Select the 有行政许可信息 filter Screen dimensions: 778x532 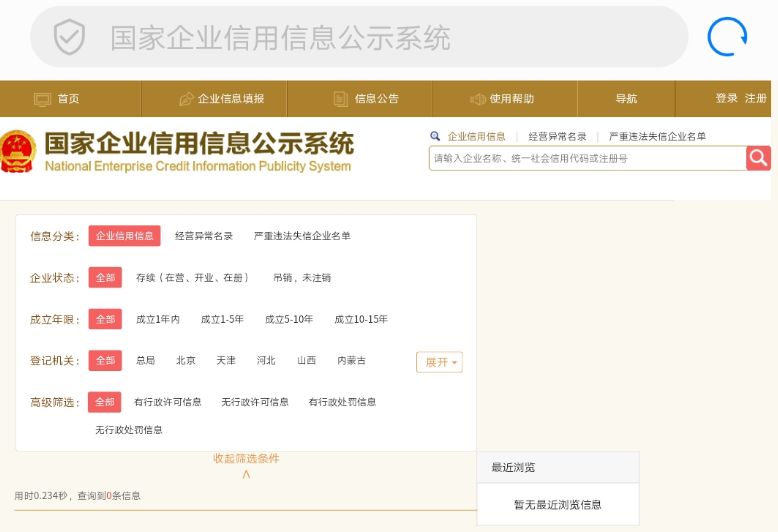pos(168,402)
